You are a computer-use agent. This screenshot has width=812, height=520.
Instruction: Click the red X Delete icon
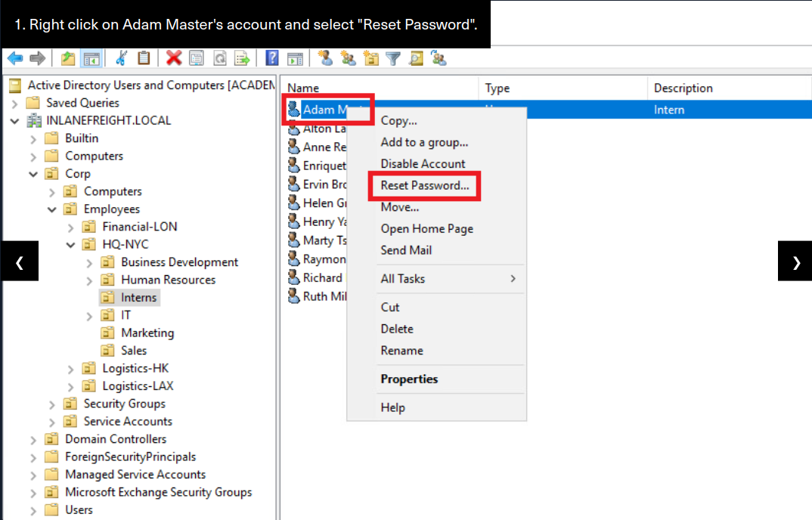point(174,58)
